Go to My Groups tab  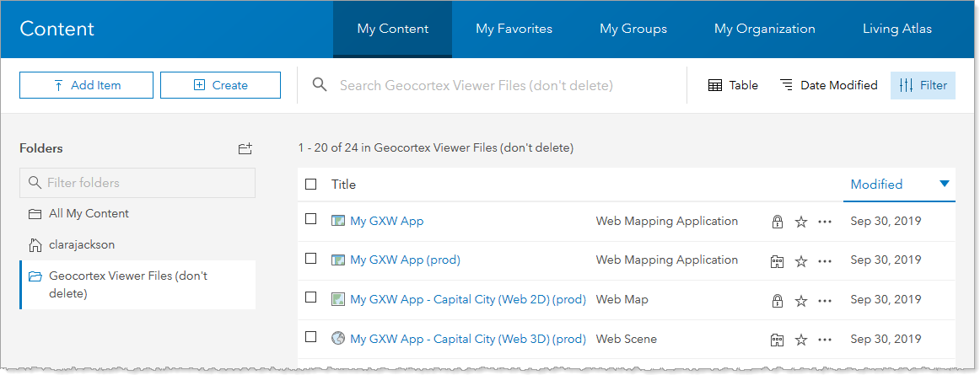tap(633, 29)
